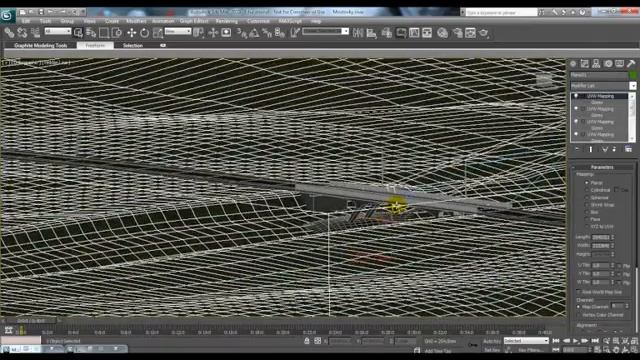
Task: Switch to the Utilities command panel
Action: 631,64
